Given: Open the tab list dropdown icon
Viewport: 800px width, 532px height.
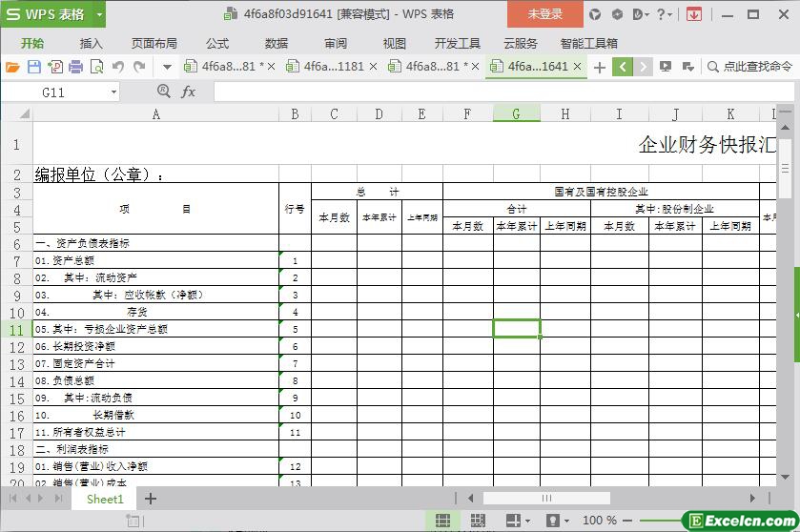Looking at the screenshot, I should click(x=687, y=67).
